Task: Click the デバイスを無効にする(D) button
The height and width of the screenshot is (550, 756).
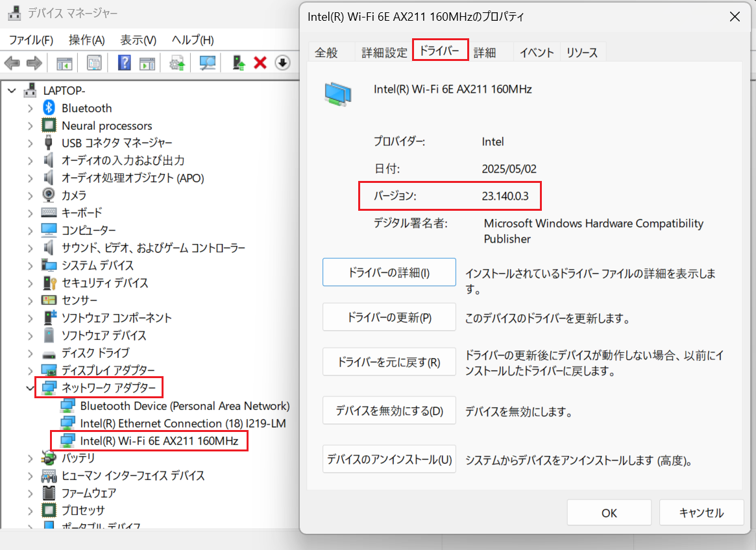Action: (x=389, y=411)
